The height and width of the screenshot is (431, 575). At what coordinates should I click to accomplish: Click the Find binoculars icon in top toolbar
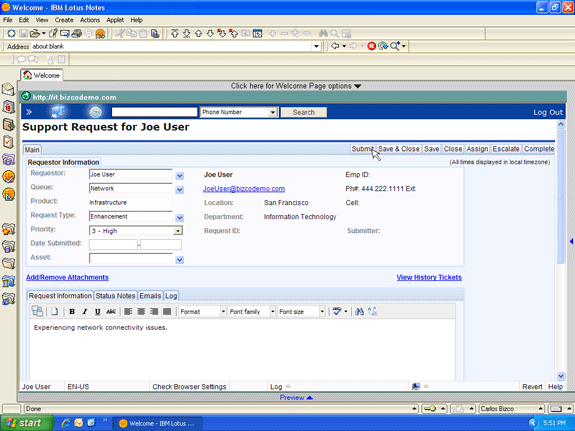click(323, 34)
